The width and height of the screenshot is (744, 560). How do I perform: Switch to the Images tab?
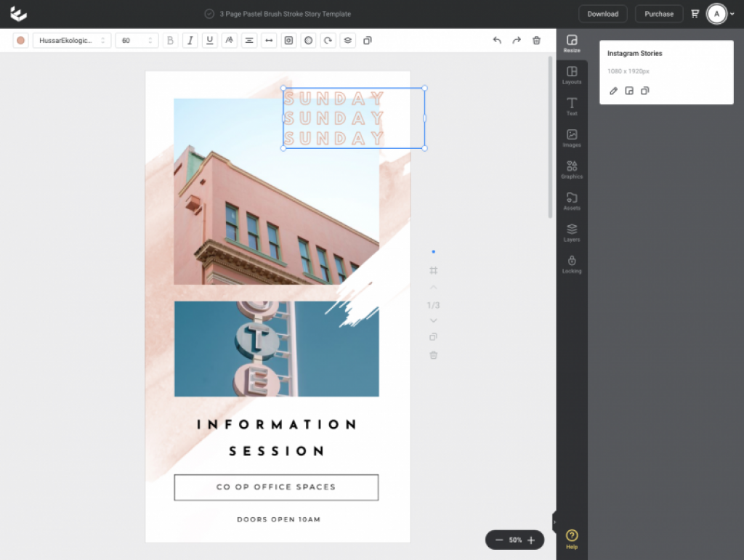pos(572,138)
